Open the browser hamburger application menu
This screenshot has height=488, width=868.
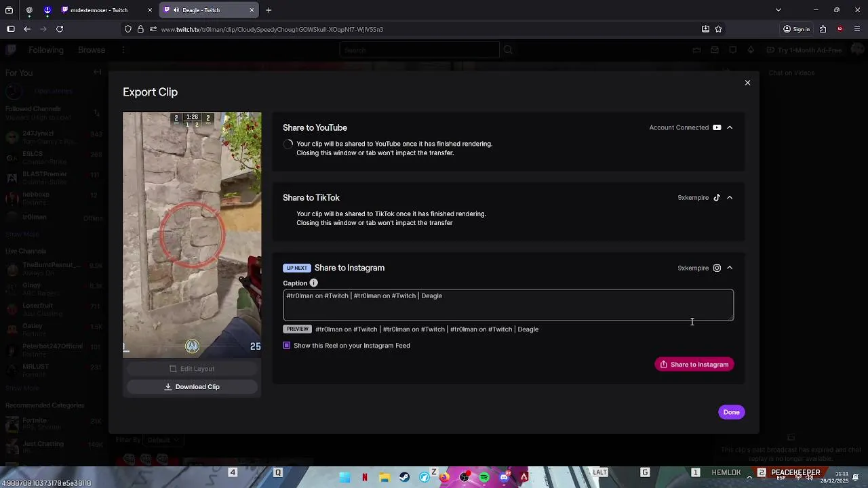pyautogui.click(x=857, y=29)
